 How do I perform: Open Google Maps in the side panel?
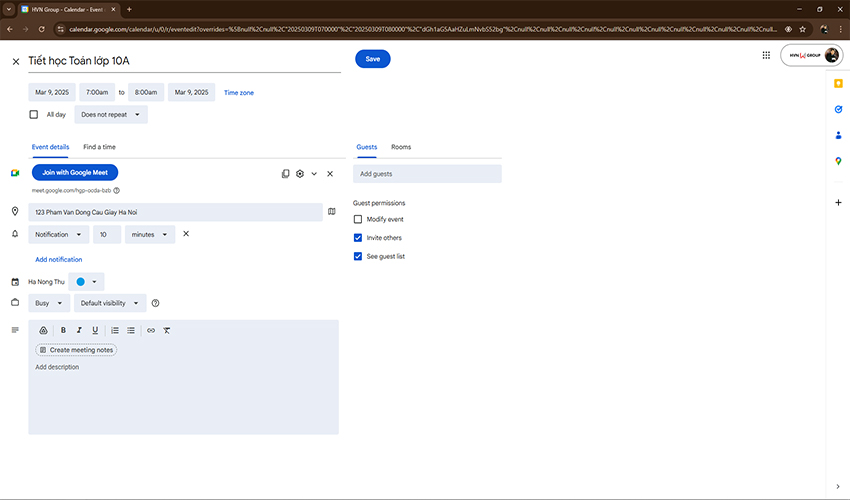point(838,161)
